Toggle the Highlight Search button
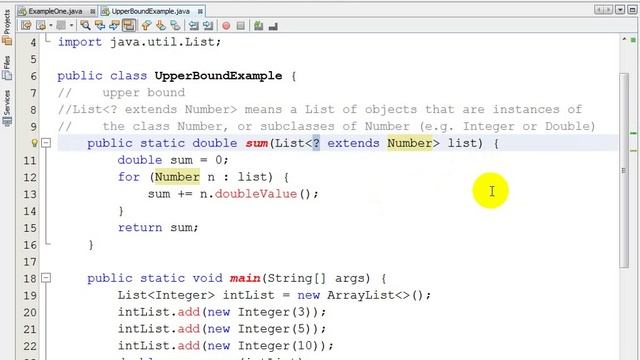Image resolution: width=640 pixels, height=360 pixels. (x=129, y=26)
